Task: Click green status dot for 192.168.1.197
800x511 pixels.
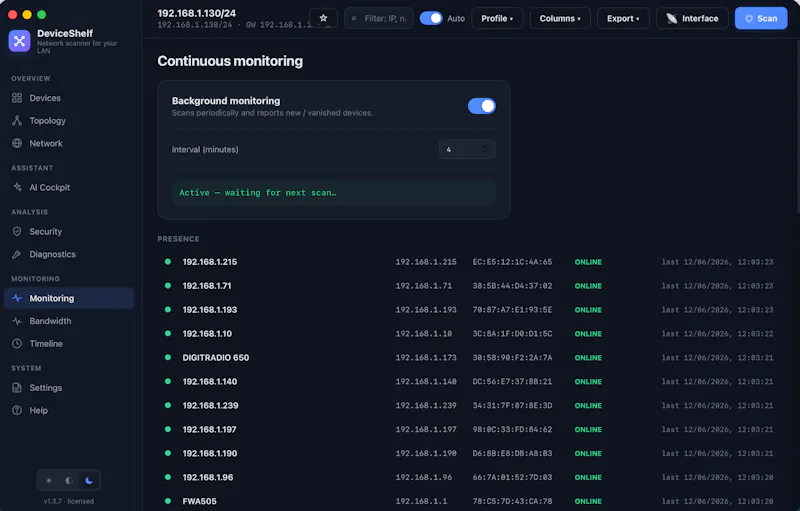Action: (x=168, y=429)
